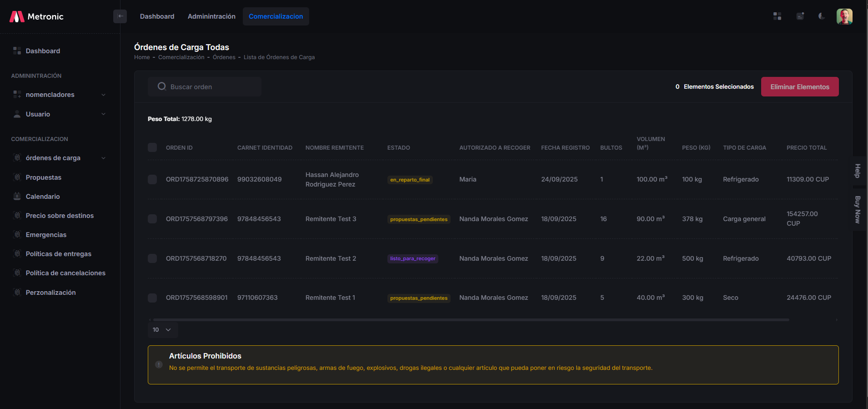Expand the Usuario sidebar submenu
Image resolution: width=868 pixels, height=409 pixels.
coord(59,114)
